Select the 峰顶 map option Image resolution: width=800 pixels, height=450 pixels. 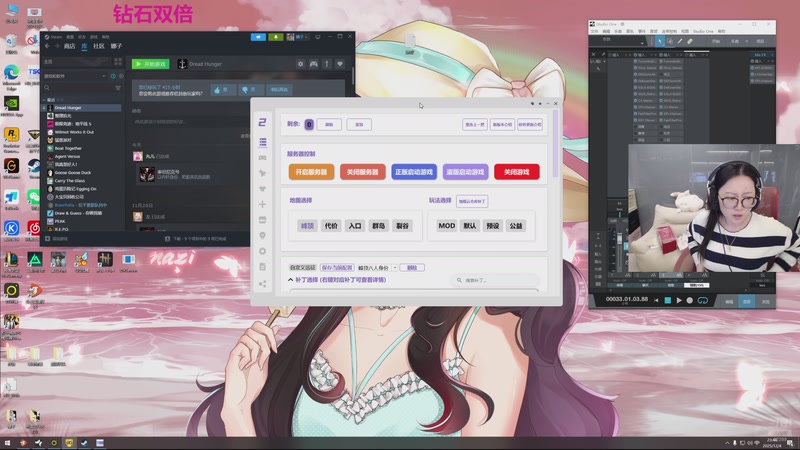307,226
